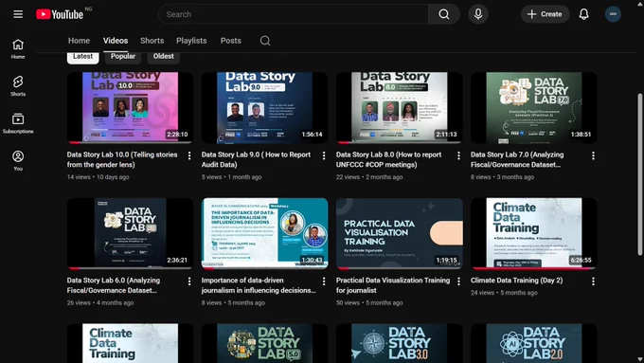Screen dimensions: 644x363
Task: Open options for Practical Data Visualization Training
Action: [458, 281]
